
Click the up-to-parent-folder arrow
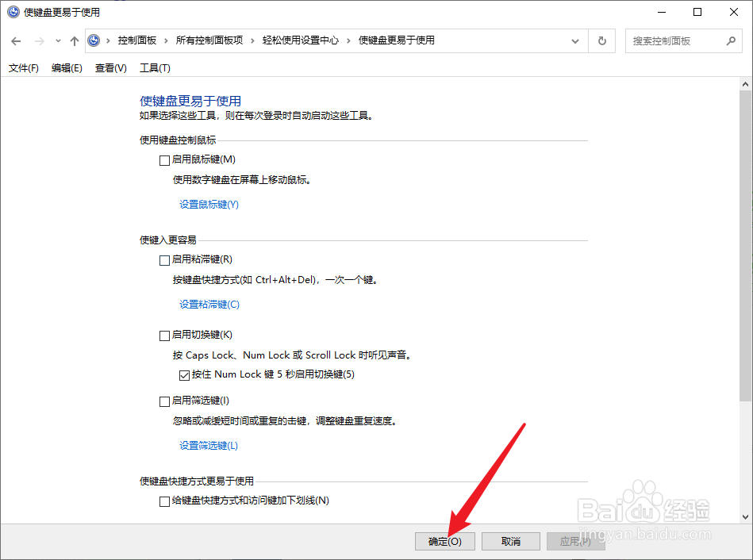pos(74,40)
